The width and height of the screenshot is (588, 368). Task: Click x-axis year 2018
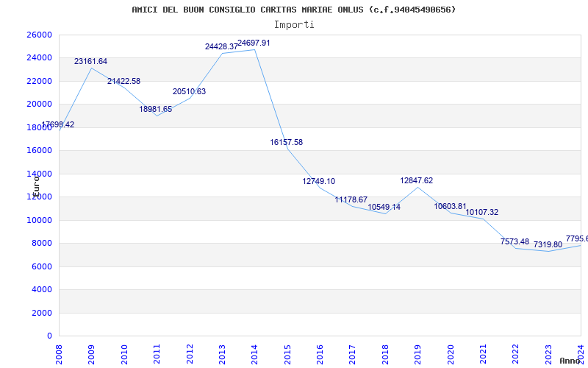[385, 354]
